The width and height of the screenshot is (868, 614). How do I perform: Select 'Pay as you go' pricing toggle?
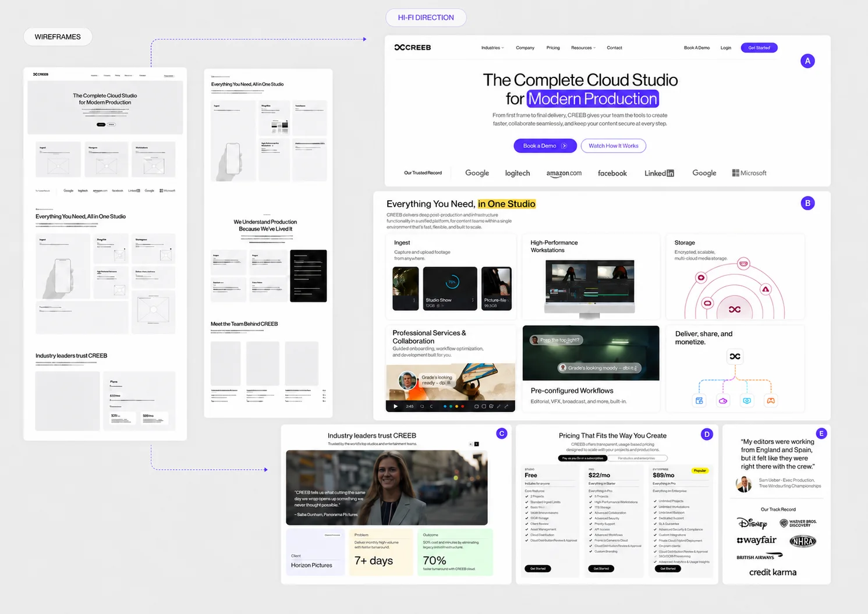[x=583, y=458]
